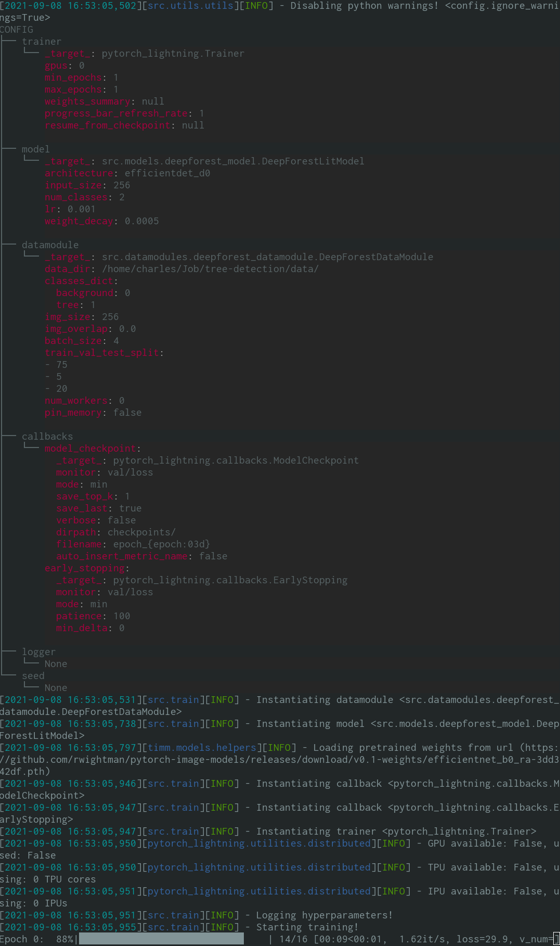Click the 'background: 0' line
The width and height of the screenshot is (560, 946).
coord(93,293)
